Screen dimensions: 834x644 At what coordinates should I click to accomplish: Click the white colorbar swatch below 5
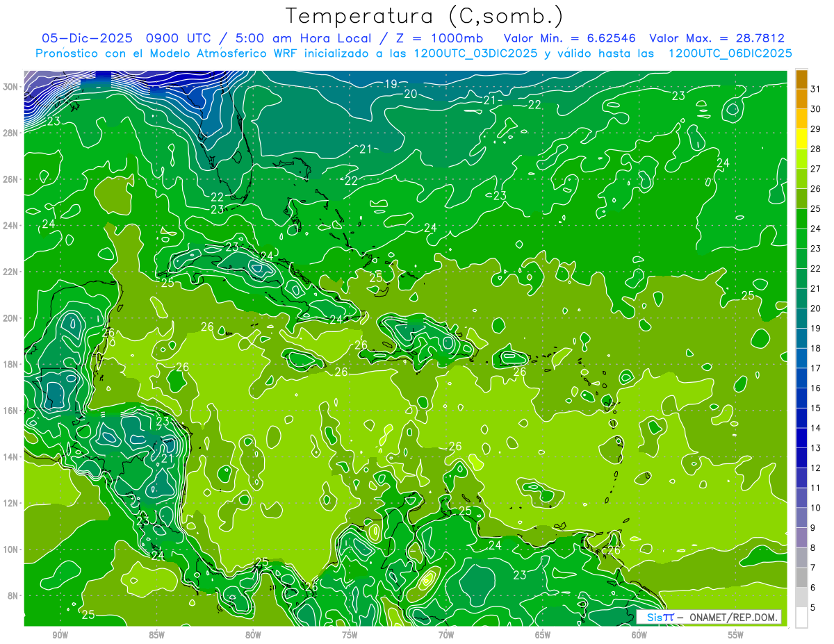[802, 617]
